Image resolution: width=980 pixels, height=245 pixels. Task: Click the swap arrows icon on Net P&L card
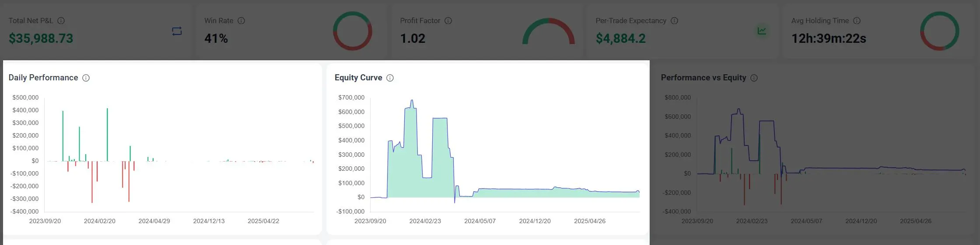pyautogui.click(x=177, y=31)
